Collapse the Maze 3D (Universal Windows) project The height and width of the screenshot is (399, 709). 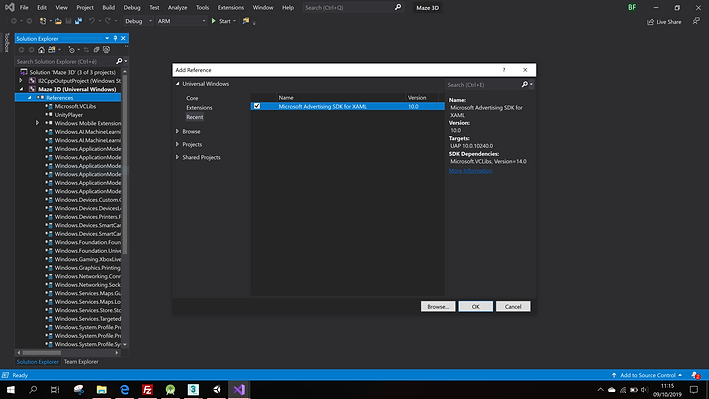(21, 89)
